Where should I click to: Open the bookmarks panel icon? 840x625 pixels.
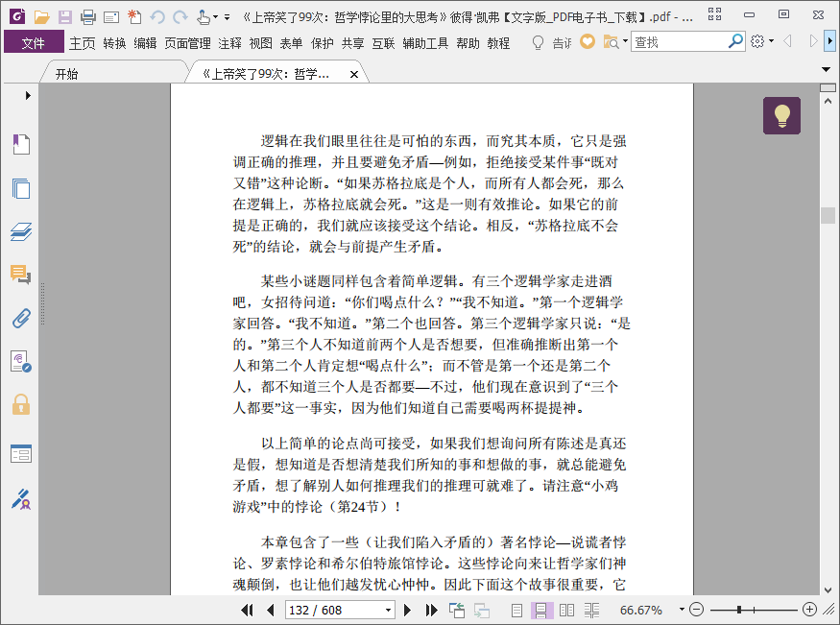[x=21, y=144]
